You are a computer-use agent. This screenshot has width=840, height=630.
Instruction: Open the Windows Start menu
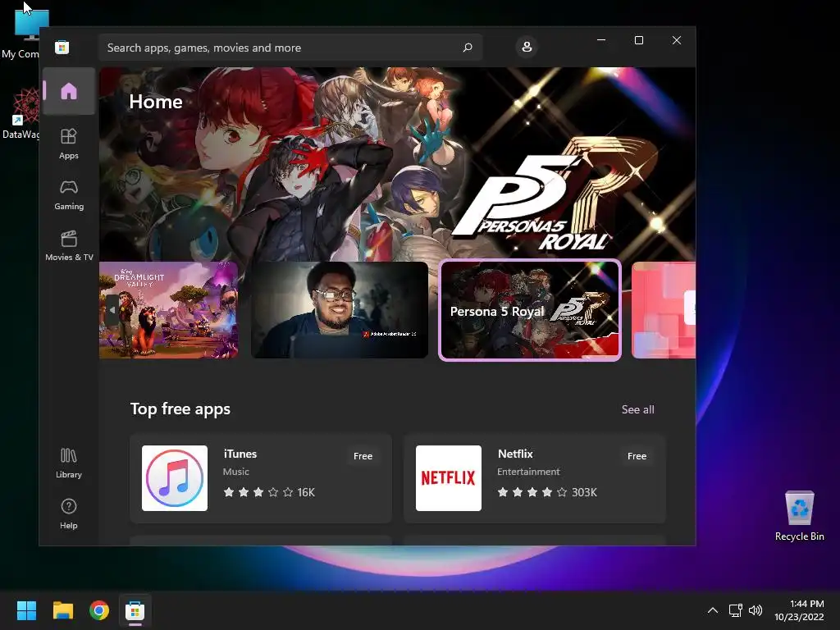pyautogui.click(x=26, y=610)
